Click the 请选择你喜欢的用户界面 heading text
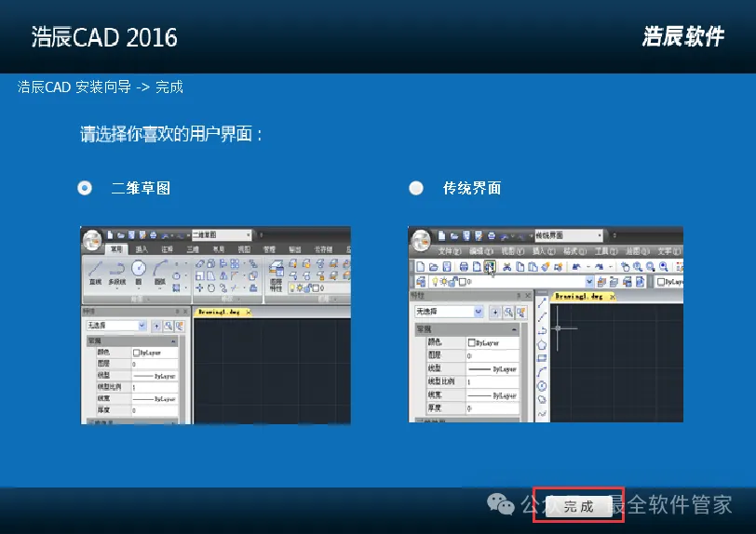The image size is (756, 534). (170, 134)
